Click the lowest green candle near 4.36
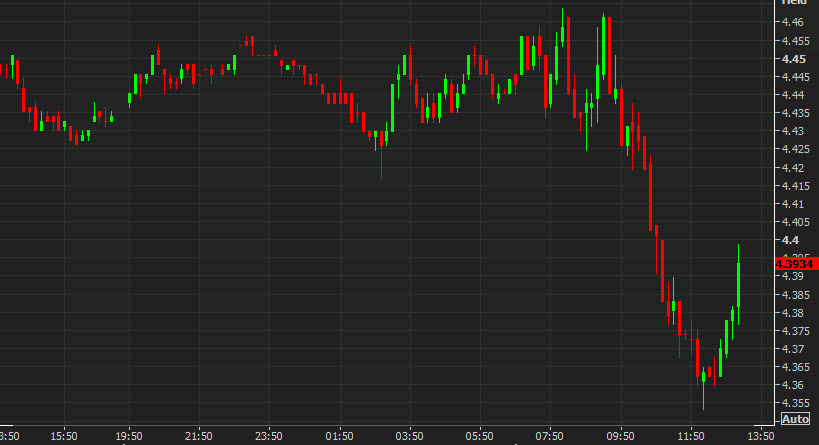819x445 pixels. [x=704, y=388]
